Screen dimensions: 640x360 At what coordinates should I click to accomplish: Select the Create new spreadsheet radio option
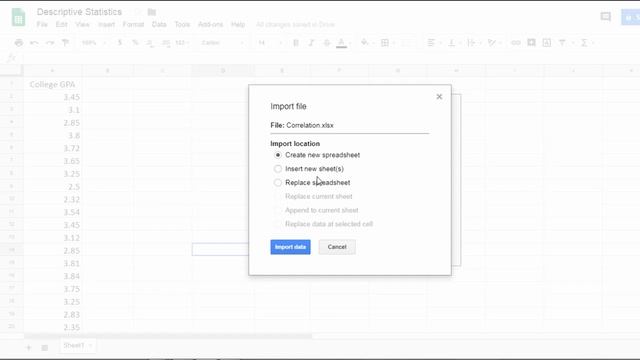(278, 155)
